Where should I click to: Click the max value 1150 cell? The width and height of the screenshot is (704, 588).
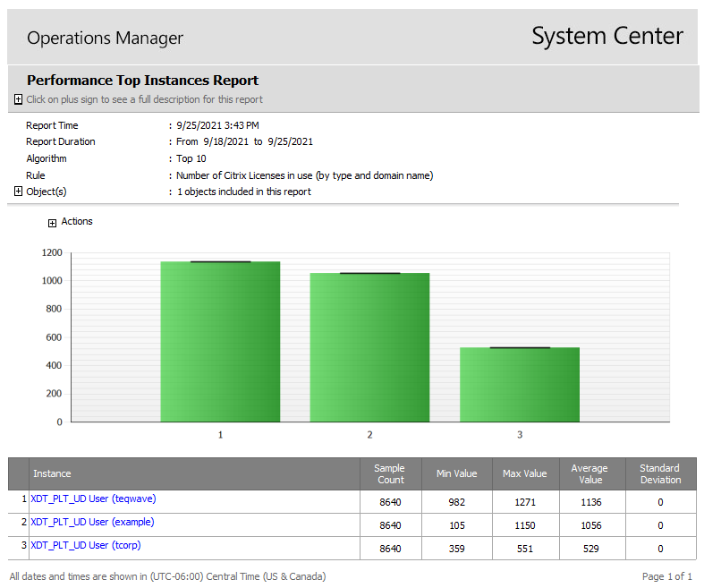(x=525, y=525)
